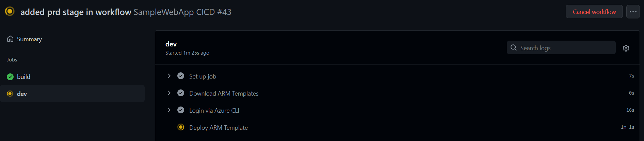Expand the Login via Azure CLI step
Viewport: 644px width, 141px height.
pyautogui.click(x=169, y=110)
